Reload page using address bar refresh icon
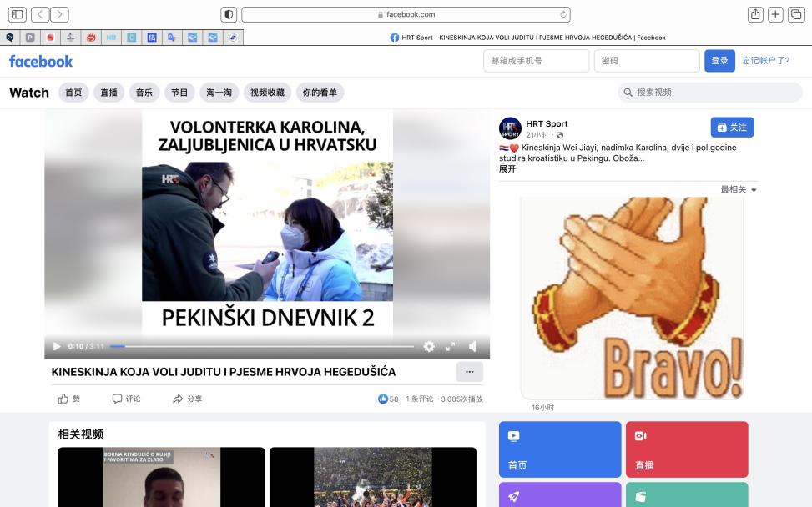Screen dimensions: 812x507 (564, 14)
